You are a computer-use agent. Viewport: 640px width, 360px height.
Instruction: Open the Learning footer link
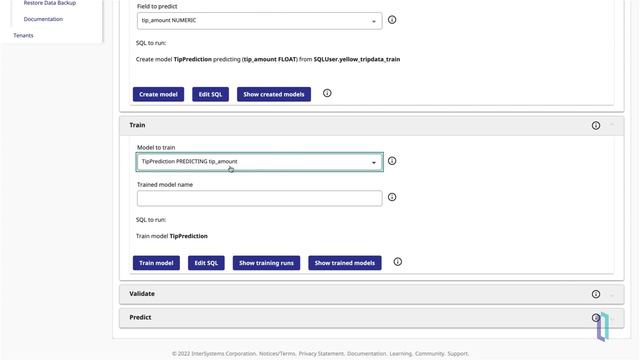coord(400,353)
